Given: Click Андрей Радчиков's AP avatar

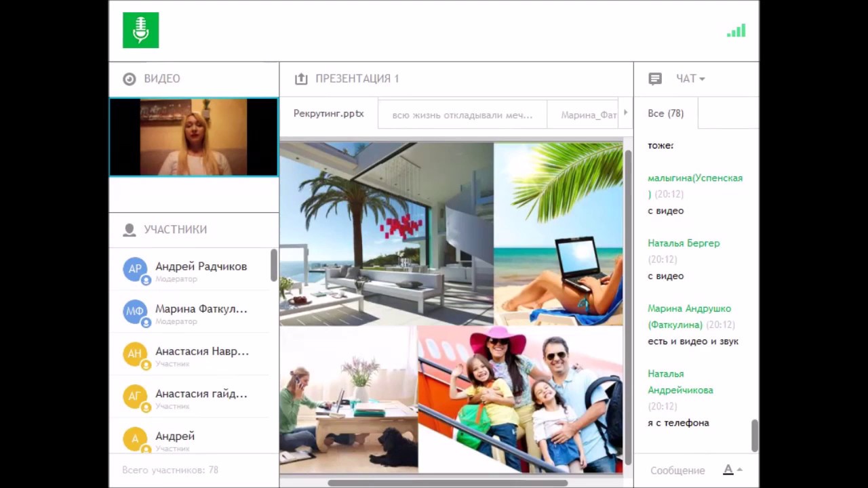Looking at the screenshot, I should 135,269.
